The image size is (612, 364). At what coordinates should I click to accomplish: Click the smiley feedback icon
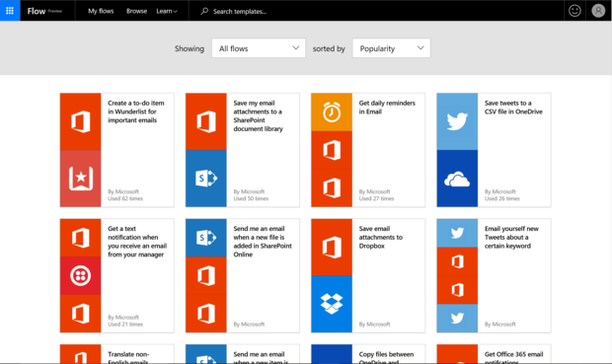(574, 11)
